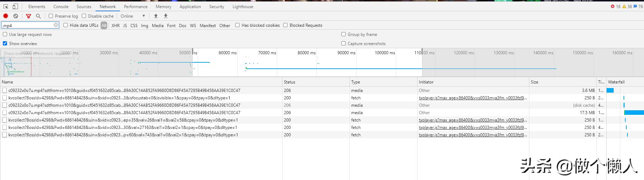Filter requests by Media
The width and height of the screenshot is (644, 180).
coord(158,25)
